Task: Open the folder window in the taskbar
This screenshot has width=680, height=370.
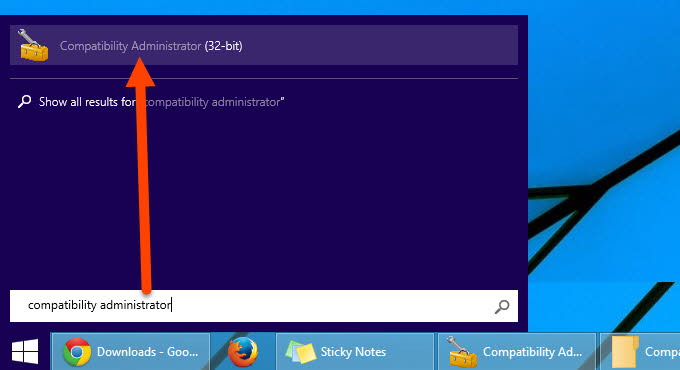Action: (640, 352)
